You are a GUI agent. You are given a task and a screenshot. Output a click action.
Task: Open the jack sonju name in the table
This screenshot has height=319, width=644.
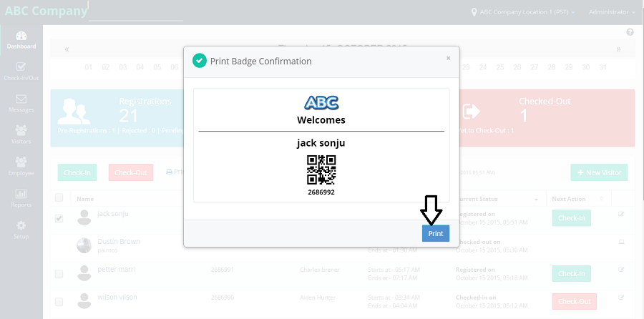[113, 213]
